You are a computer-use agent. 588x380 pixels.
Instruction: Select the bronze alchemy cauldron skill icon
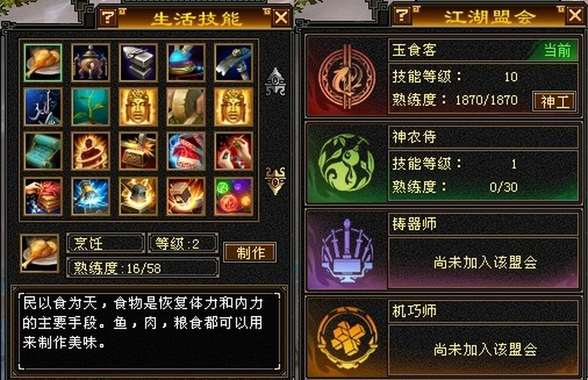click(91, 63)
